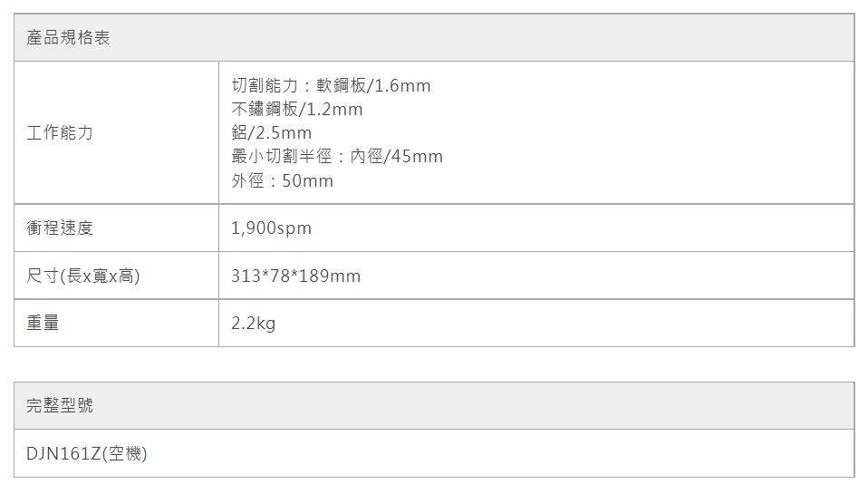
Task: Click the 189mm height figure
Action: click(x=328, y=276)
